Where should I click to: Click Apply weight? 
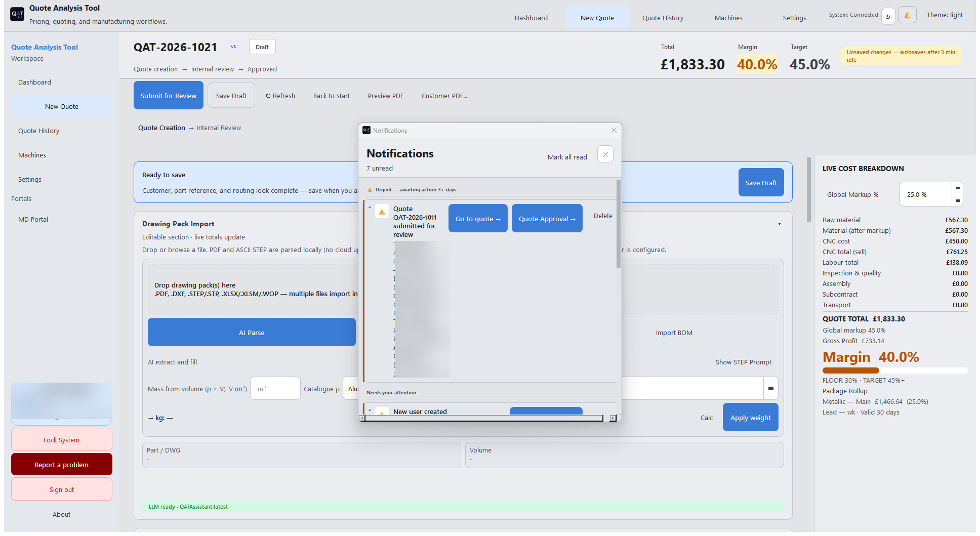click(x=750, y=417)
